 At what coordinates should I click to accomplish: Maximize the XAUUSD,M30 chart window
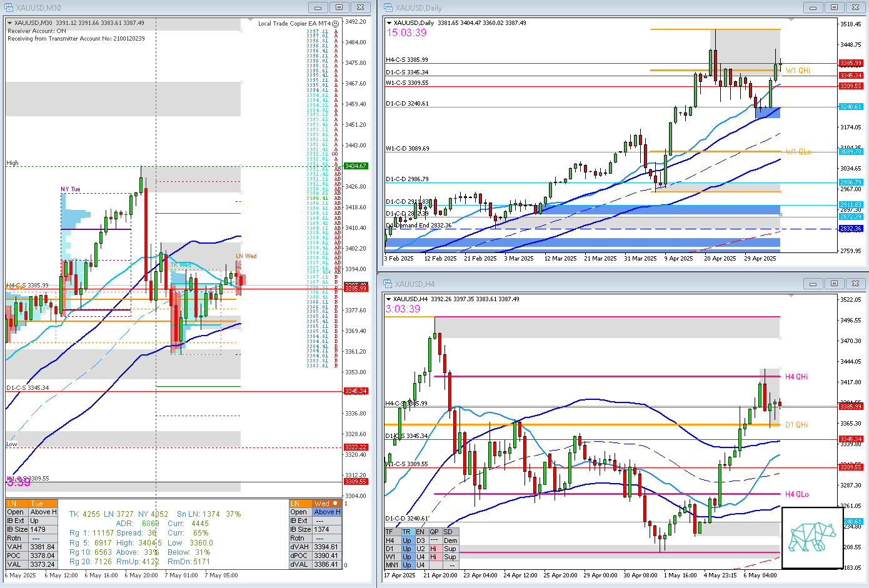tap(339, 7)
